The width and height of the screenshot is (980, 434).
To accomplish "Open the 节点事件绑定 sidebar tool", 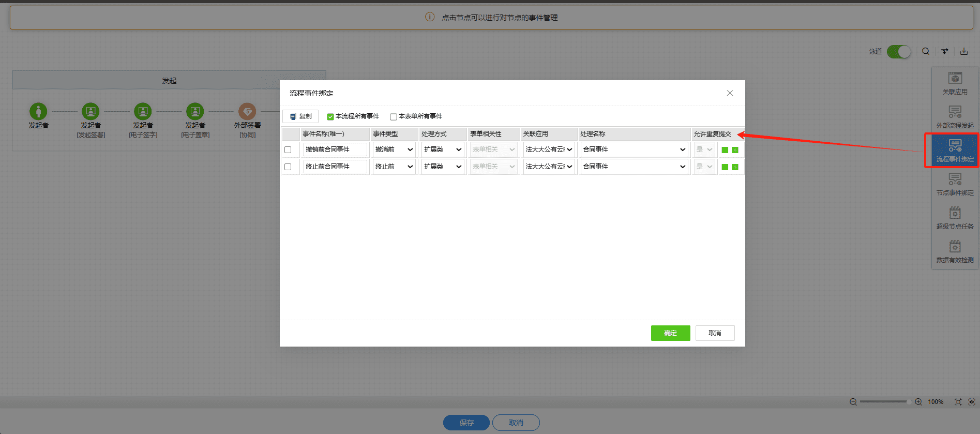I will point(955,185).
